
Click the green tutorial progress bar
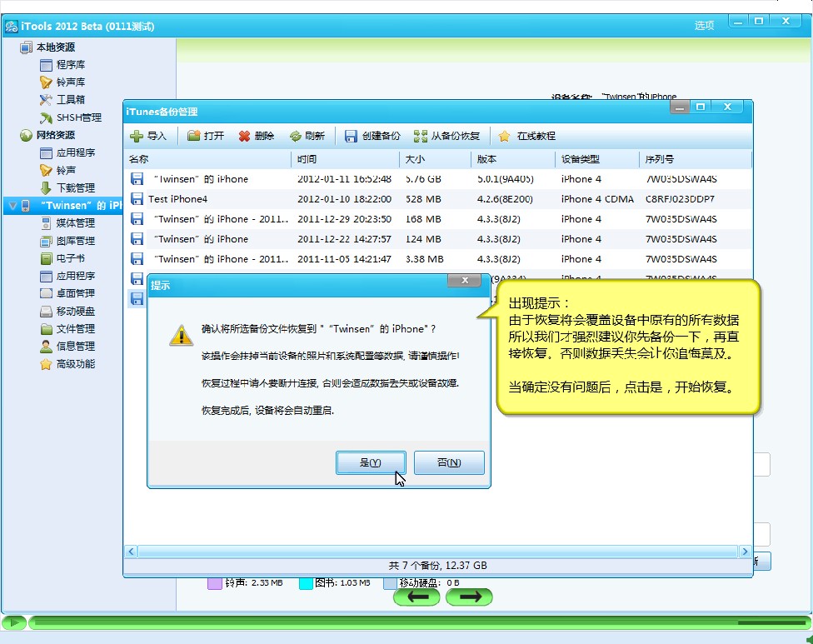(419, 622)
